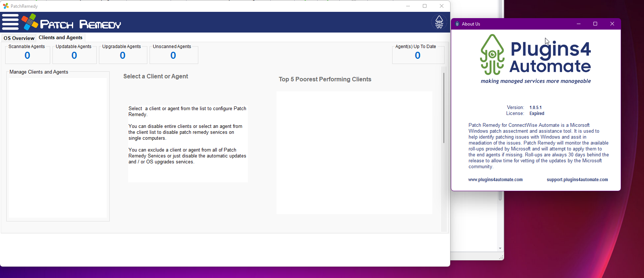Click the green Plugins4Automate squid logo

point(492,55)
